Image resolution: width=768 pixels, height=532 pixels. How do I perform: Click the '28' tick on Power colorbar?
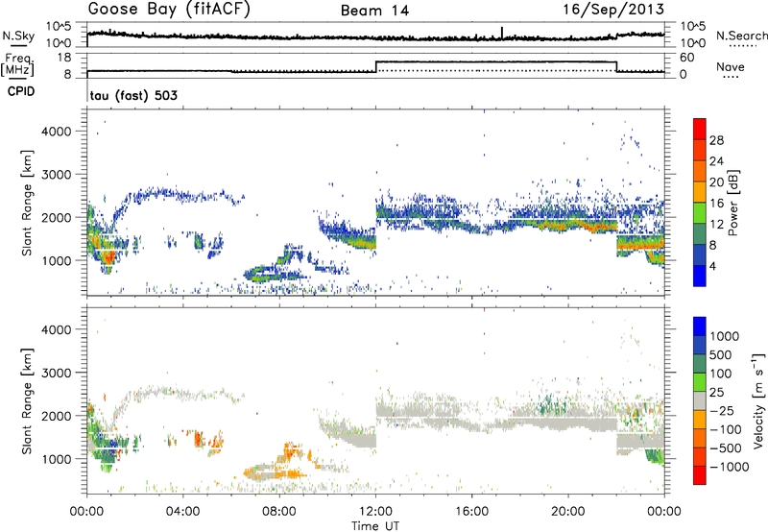tap(716, 140)
